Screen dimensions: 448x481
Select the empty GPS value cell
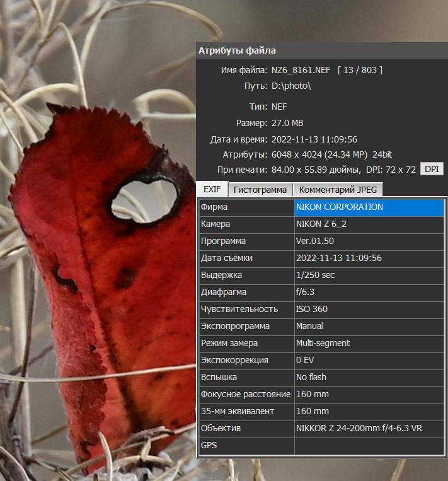tap(369, 446)
